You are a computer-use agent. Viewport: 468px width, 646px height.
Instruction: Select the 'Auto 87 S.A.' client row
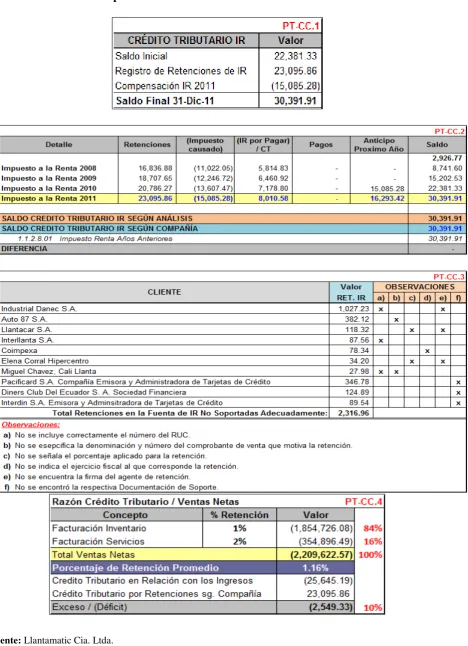233,319
